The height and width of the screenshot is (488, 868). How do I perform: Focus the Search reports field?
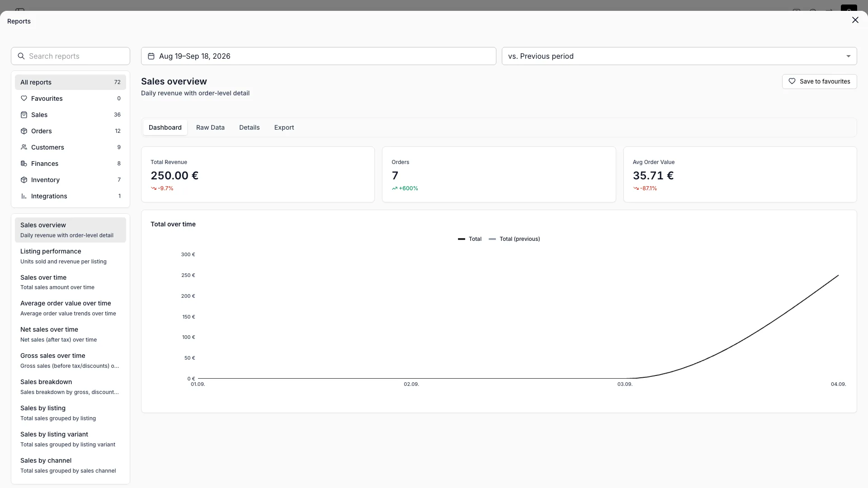coord(71,56)
